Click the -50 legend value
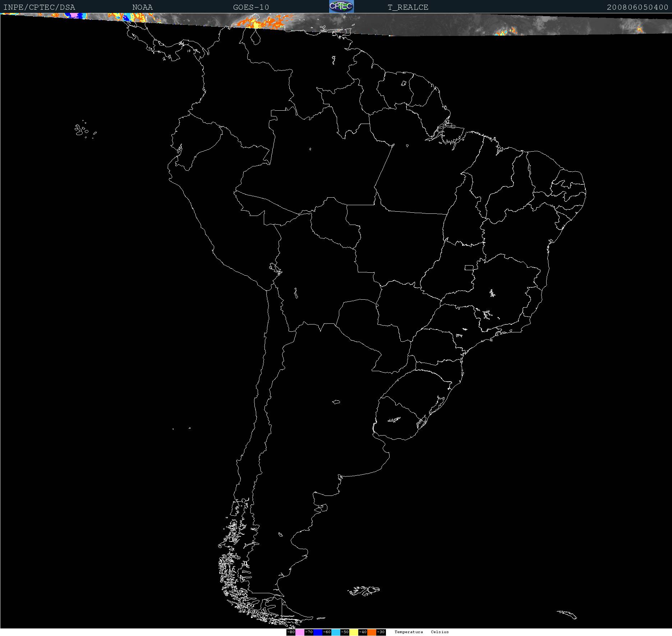This screenshot has height=636, width=672. tap(345, 632)
